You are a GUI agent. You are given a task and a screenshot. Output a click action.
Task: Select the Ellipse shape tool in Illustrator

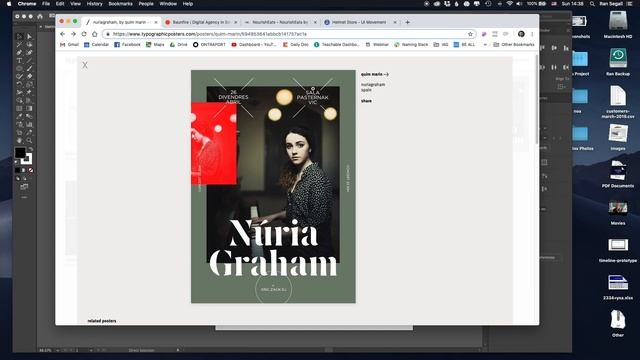pyautogui.click(x=19, y=68)
